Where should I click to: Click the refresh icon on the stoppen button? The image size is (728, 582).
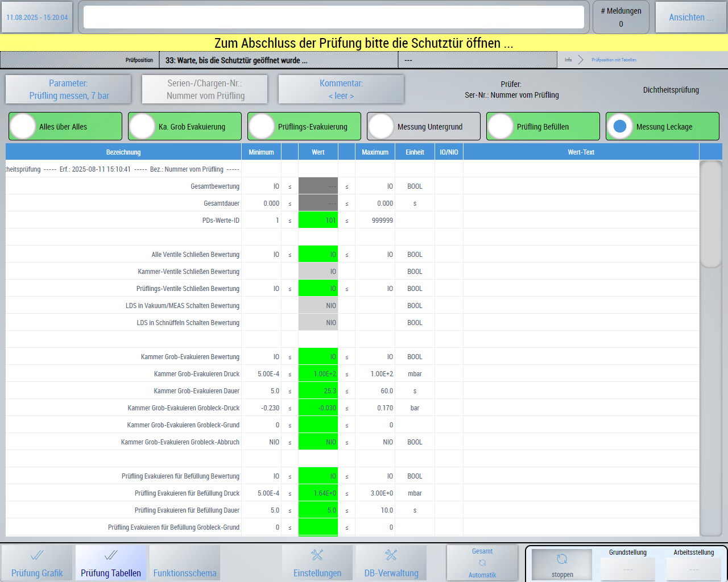(562, 559)
